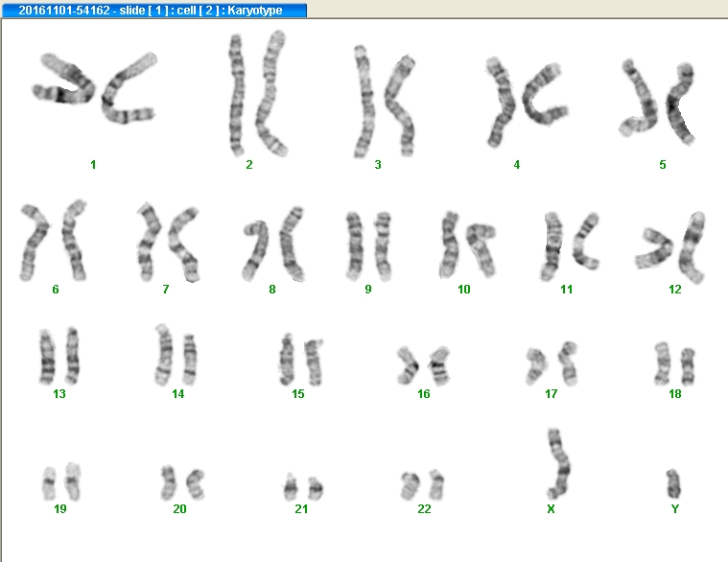Select the chromosome 18 pair
The width and height of the screenshot is (728, 562).
674,364
